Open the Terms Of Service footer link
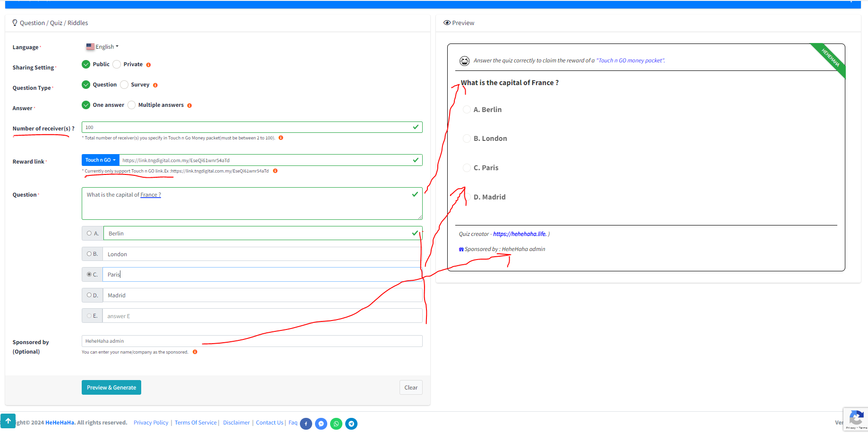The width and height of the screenshot is (868, 433). point(196,423)
